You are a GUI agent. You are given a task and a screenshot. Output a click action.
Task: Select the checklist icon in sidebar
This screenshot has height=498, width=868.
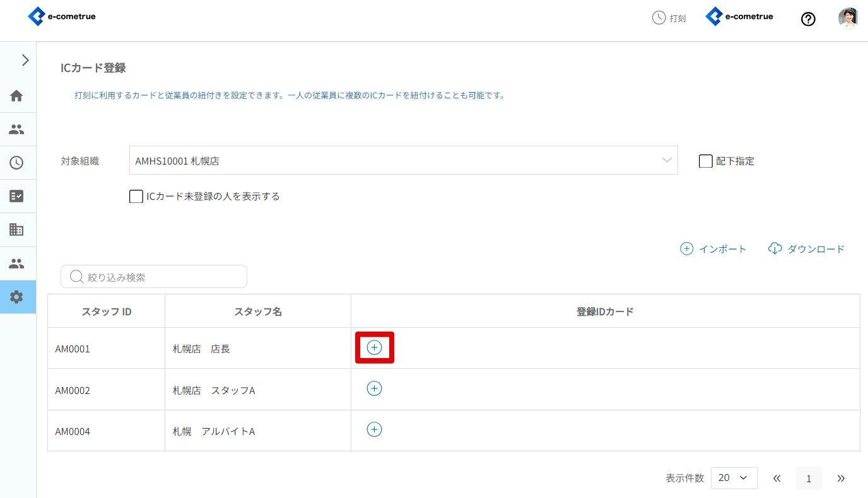pyautogui.click(x=17, y=196)
